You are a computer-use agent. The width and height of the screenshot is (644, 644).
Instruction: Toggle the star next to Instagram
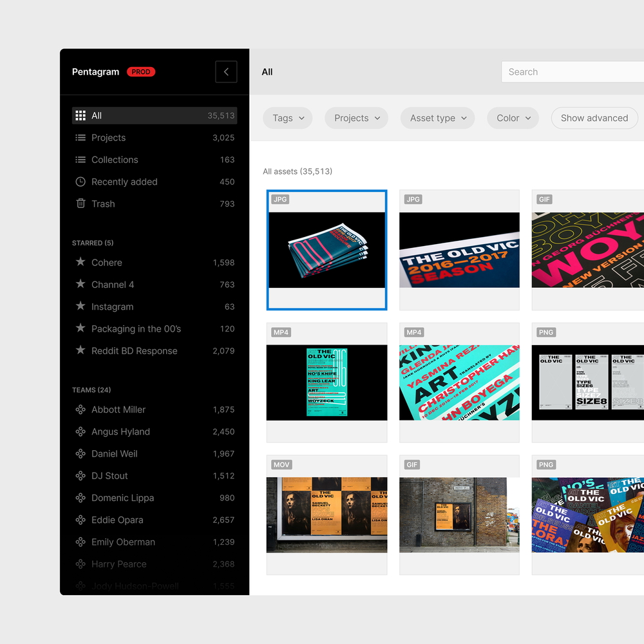pos(80,307)
